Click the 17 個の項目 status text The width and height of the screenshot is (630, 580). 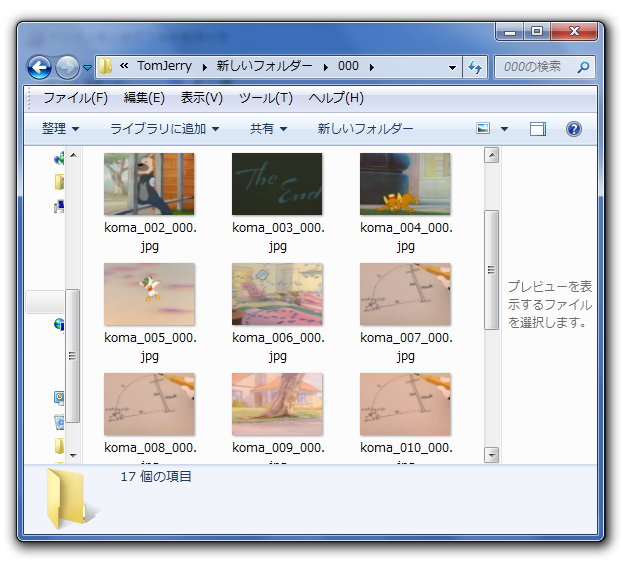(156, 476)
